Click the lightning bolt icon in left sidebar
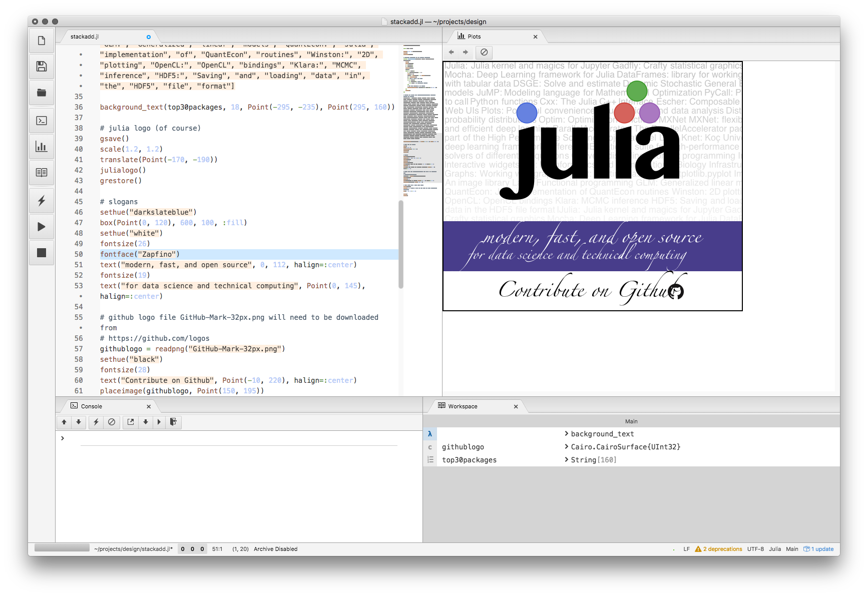This screenshot has width=868, height=596. pyautogui.click(x=42, y=201)
